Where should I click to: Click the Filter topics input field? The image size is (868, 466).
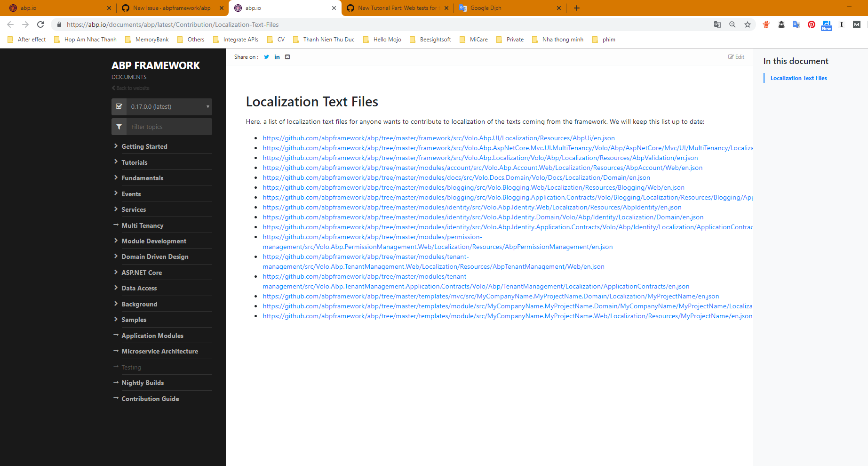[169, 127]
